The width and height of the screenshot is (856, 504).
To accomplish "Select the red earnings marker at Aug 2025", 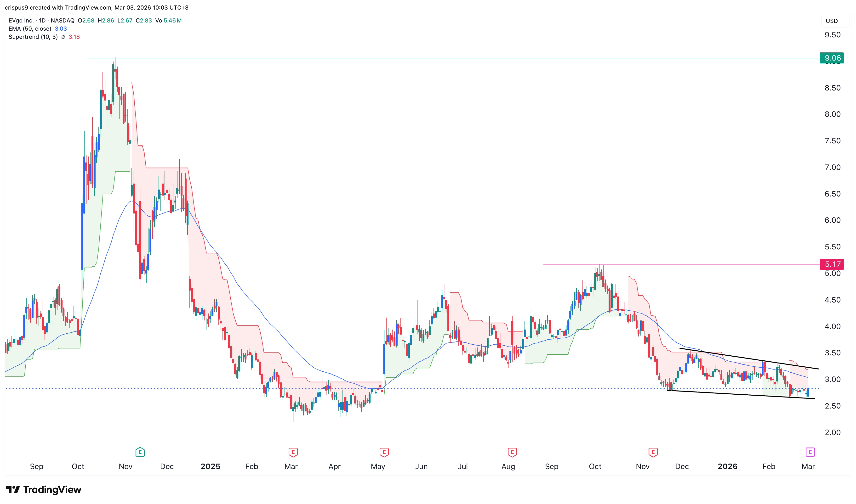I will coord(512,452).
